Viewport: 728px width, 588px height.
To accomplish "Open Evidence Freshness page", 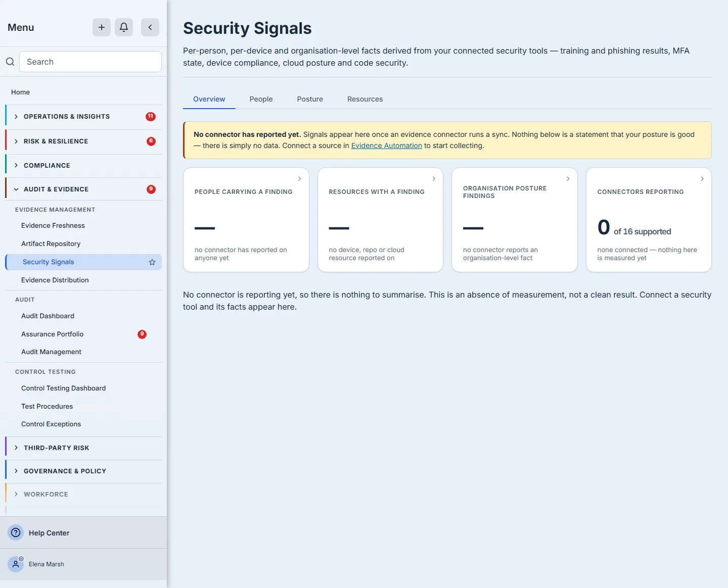I will tap(53, 226).
